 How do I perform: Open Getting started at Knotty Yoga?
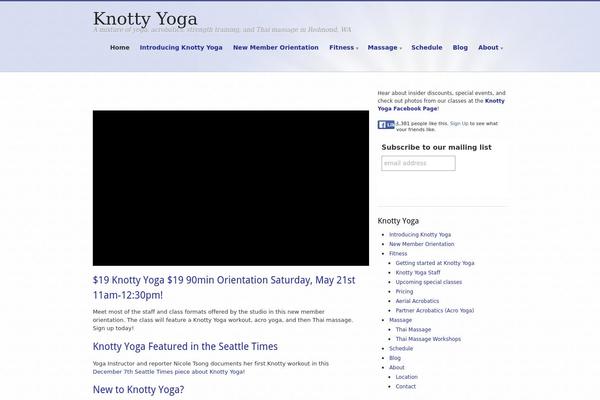point(435,263)
